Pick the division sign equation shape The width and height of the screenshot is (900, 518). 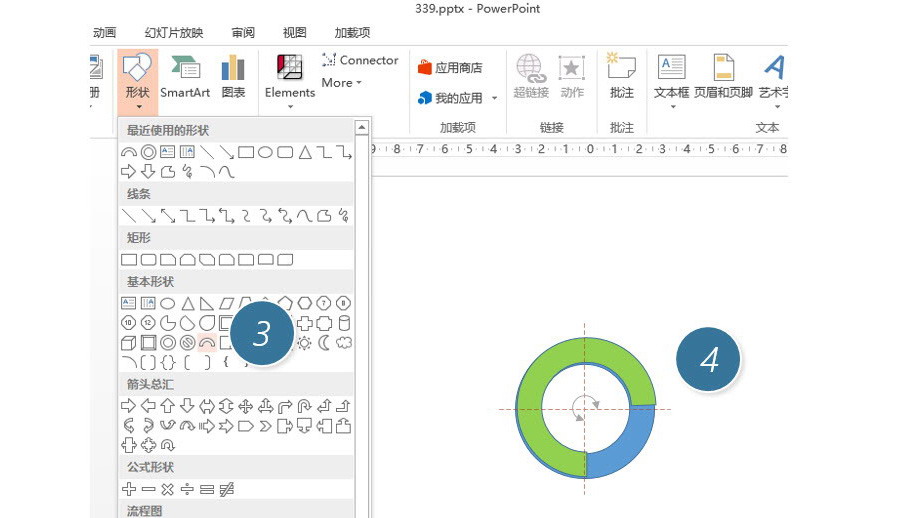click(x=187, y=489)
